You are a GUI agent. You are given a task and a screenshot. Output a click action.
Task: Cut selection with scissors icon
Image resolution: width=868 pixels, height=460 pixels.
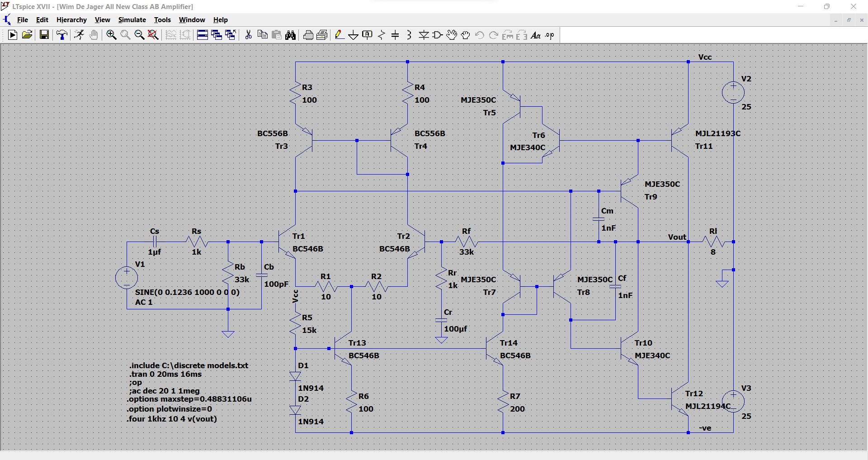coord(248,35)
